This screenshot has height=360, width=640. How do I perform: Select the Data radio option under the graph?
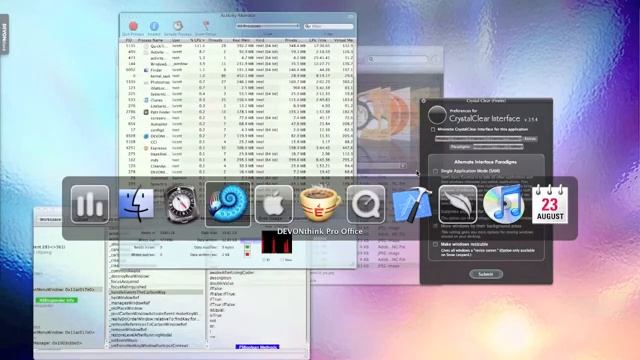coord(282,260)
